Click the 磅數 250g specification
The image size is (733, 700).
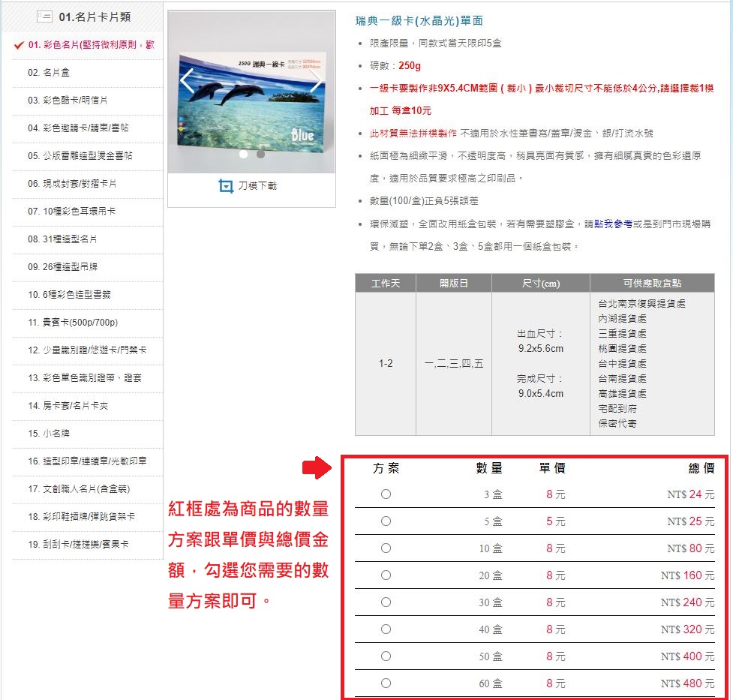[395, 65]
